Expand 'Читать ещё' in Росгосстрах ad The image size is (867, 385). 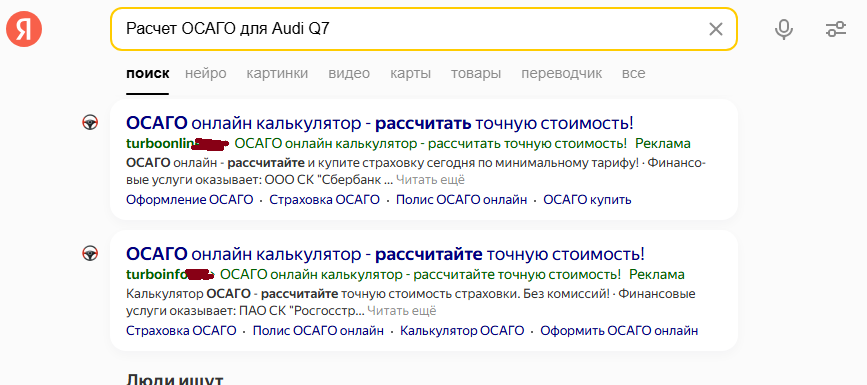click(401, 310)
